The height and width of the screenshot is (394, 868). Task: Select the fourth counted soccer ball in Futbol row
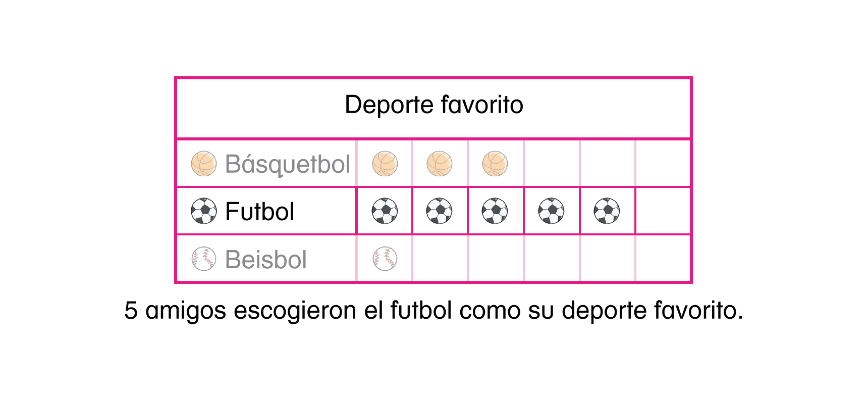551,211
